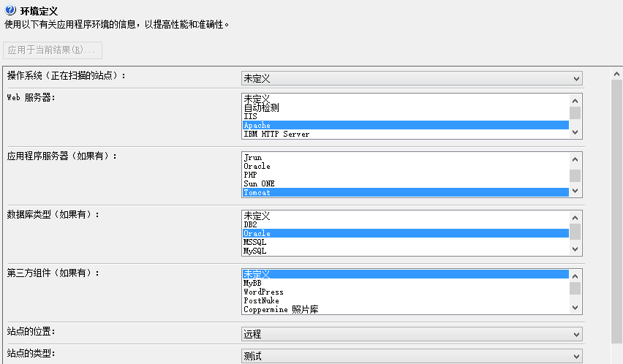
Task: Open the 站点的位置 dropdown
Action: tap(412, 334)
